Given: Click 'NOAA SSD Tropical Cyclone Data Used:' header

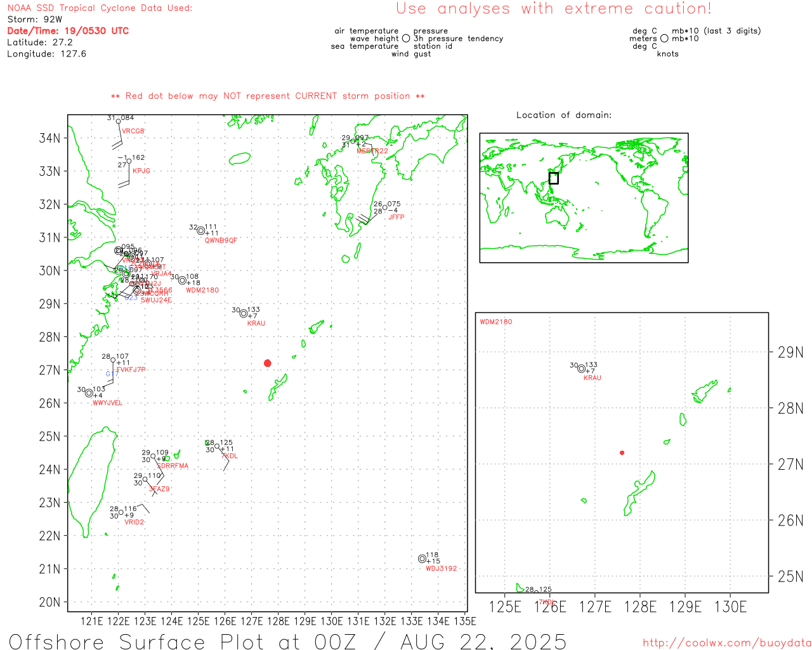Looking at the screenshot, I should coord(100,8).
